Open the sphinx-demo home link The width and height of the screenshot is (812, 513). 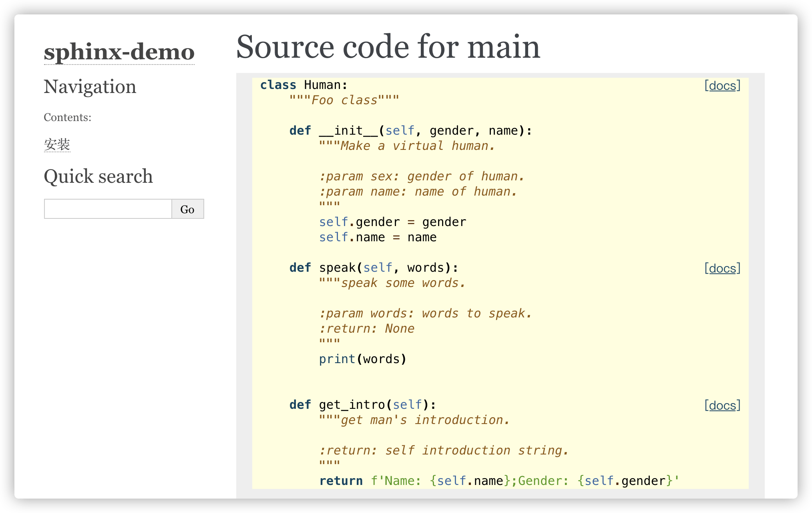(119, 52)
